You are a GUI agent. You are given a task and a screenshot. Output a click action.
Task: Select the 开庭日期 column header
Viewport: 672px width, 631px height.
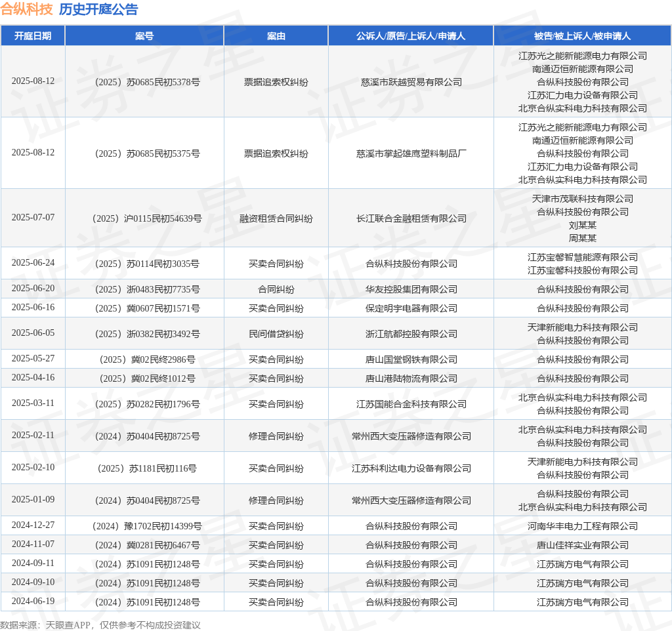click(33, 36)
